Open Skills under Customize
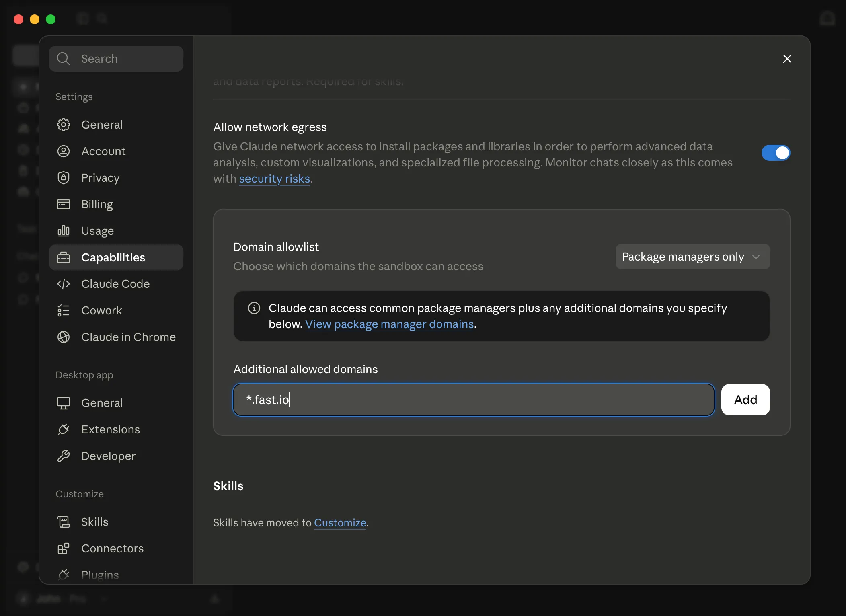This screenshot has width=846, height=616. [116, 522]
